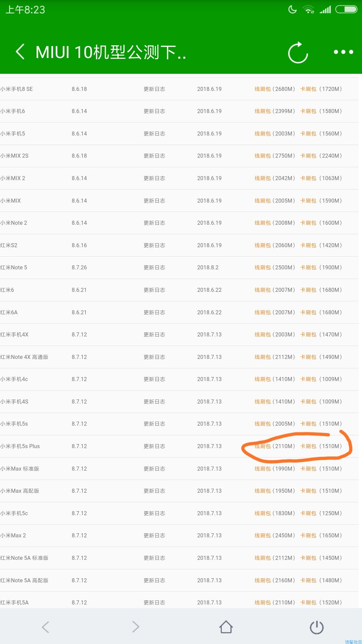Tap the back arrow beside the MIUI 10 title
Viewport: 362px width, 644px height.
20,52
